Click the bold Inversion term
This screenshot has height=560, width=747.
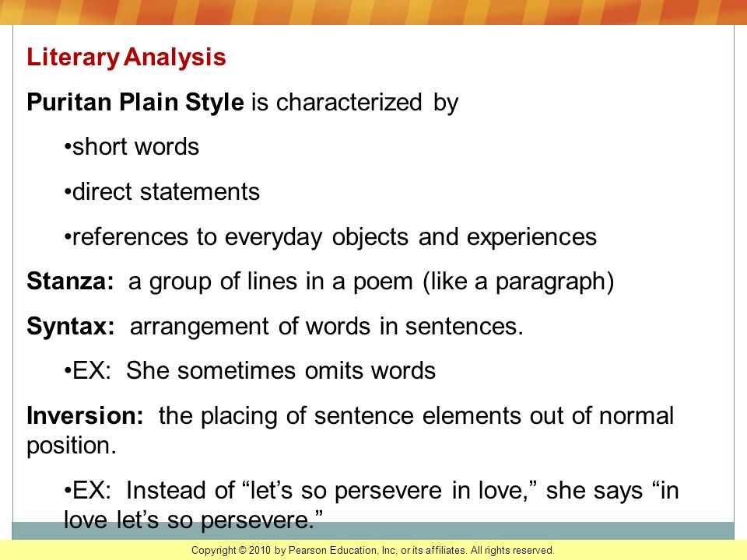pos(85,415)
